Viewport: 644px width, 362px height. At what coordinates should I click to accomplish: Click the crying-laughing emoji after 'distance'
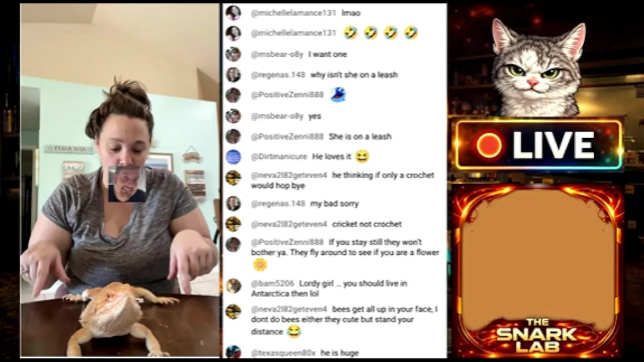(x=294, y=331)
